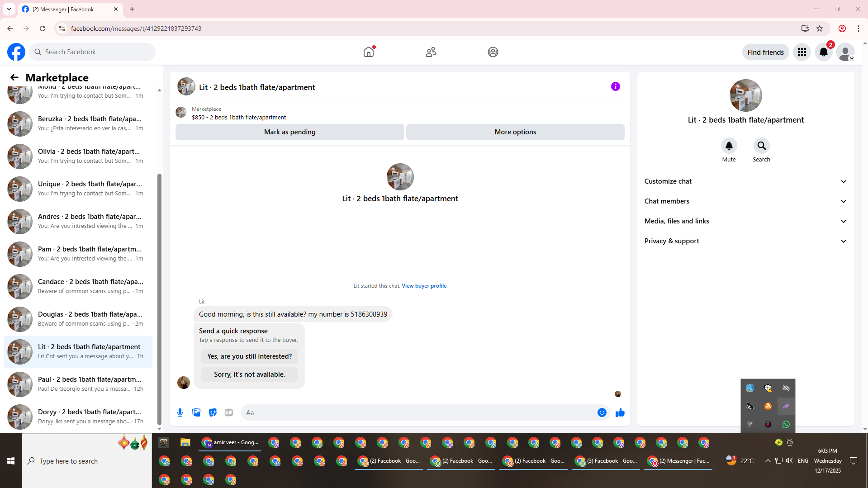Send a thumbs-up like
This screenshot has height=488, width=868.
620,412
